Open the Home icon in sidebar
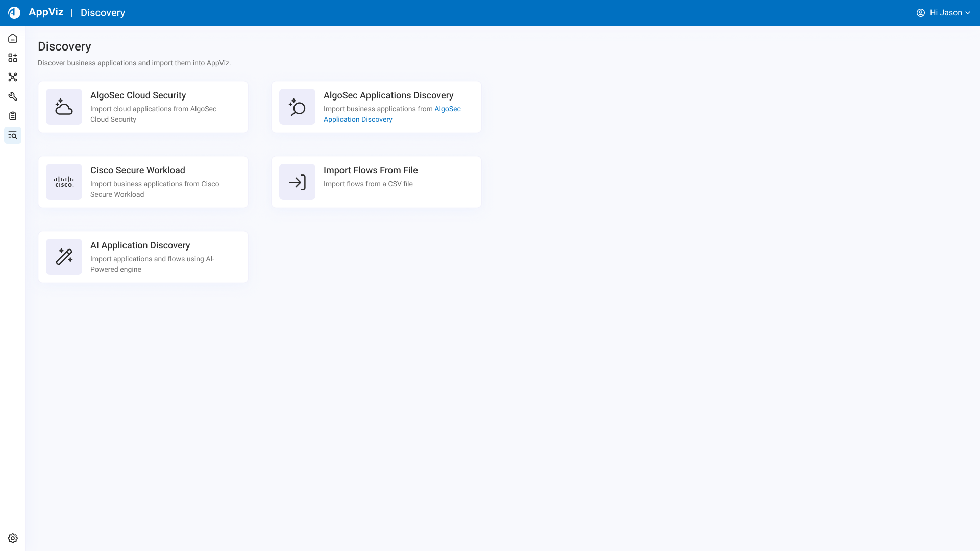Viewport: 980px width, 551px height. coord(13,39)
